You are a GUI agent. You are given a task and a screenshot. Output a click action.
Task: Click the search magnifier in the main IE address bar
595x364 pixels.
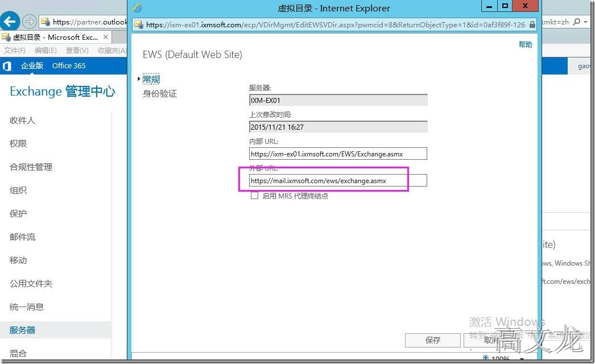pyautogui.click(x=577, y=22)
